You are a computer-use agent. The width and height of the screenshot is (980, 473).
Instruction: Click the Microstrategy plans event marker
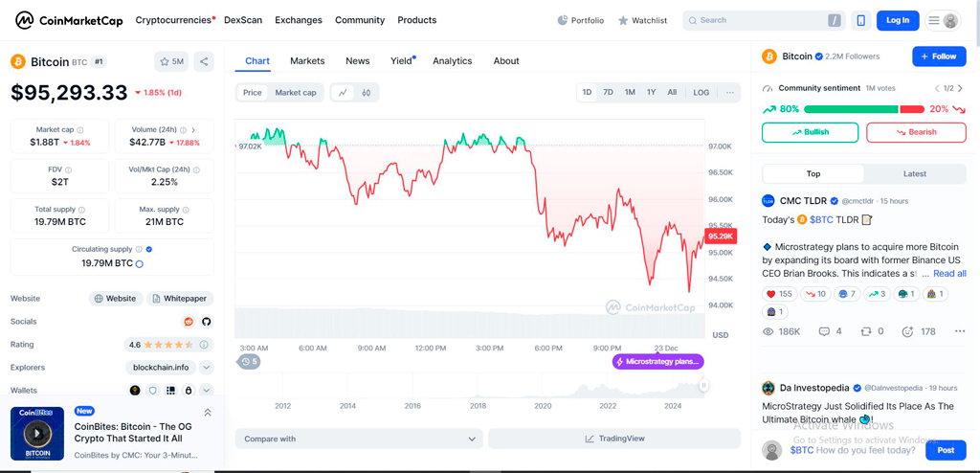[658, 362]
